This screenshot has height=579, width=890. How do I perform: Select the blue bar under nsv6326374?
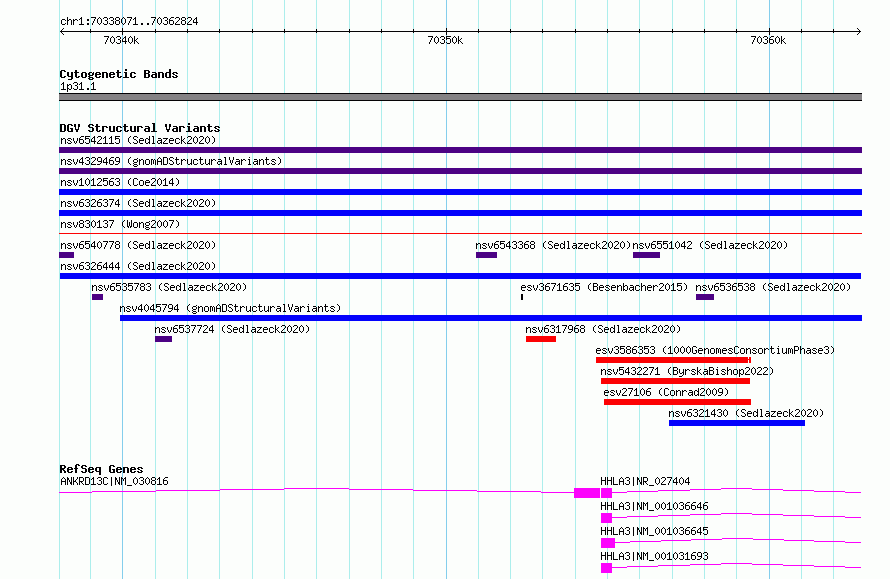[460, 213]
